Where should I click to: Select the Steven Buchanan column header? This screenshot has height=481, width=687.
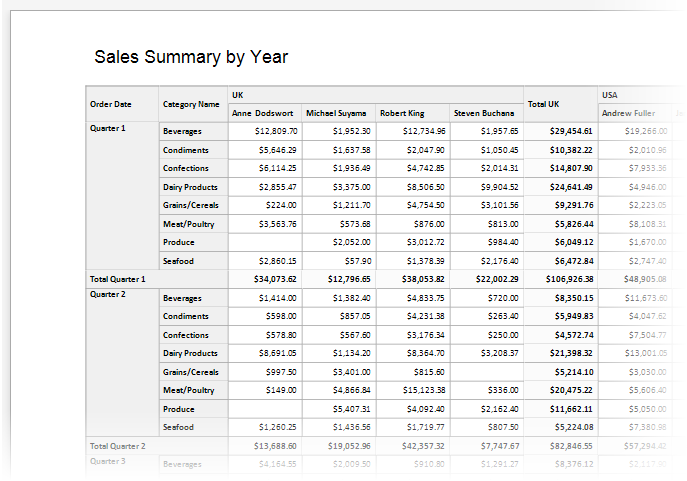[x=486, y=113]
